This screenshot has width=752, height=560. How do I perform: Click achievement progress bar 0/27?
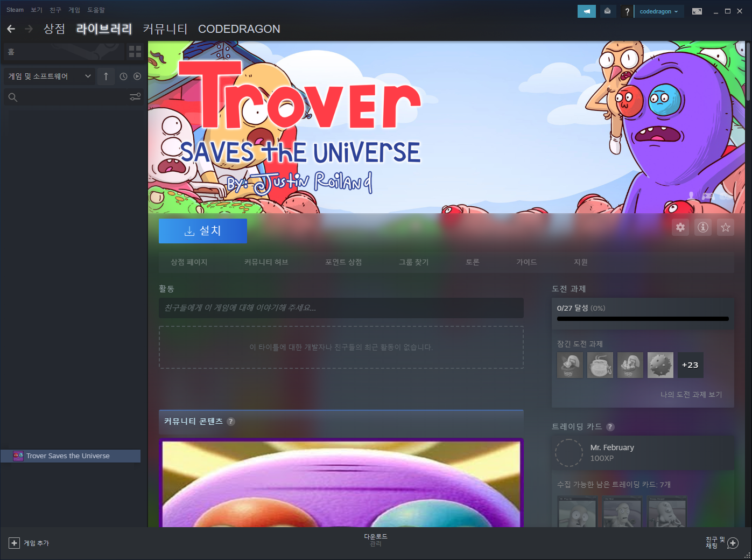pos(643,319)
